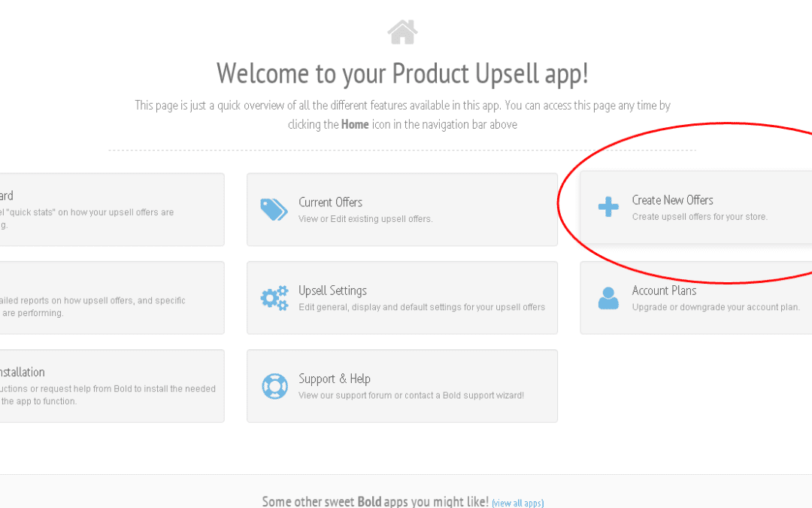
Task: Click the Home icon above the welcome heading
Action: (402, 32)
